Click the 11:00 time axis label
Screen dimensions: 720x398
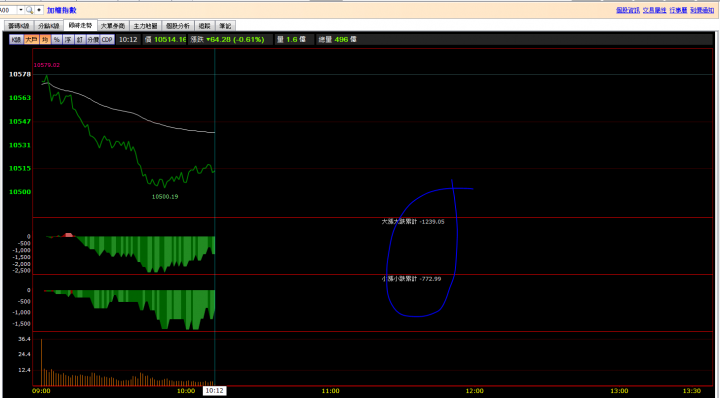point(331,391)
